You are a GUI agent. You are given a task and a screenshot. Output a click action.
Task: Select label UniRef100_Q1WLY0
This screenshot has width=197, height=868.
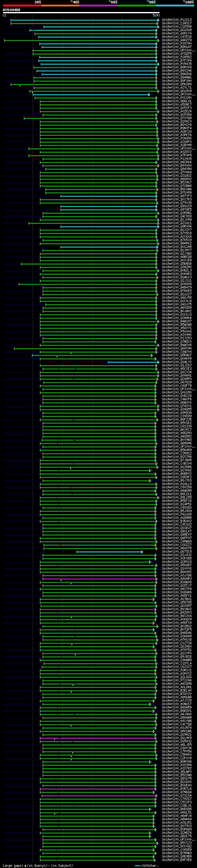tap(177, 362)
